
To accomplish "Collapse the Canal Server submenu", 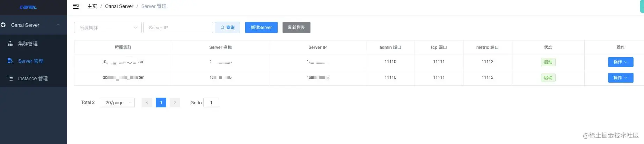I will (58, 25).
